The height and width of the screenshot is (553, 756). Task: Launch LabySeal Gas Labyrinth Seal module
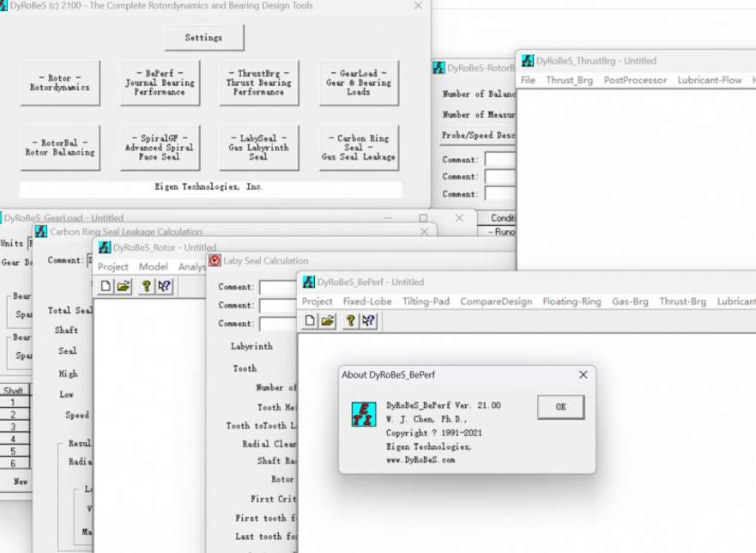click(x=259, y=148)
